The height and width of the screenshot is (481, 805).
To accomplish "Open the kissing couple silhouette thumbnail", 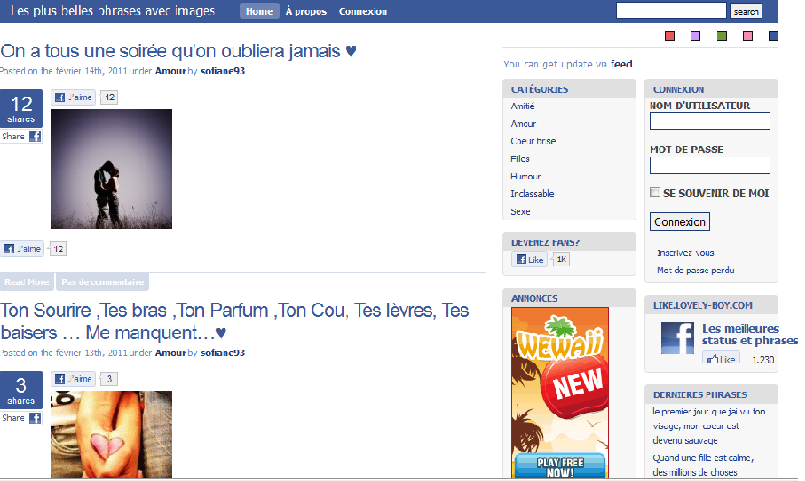I will (111, 169).
